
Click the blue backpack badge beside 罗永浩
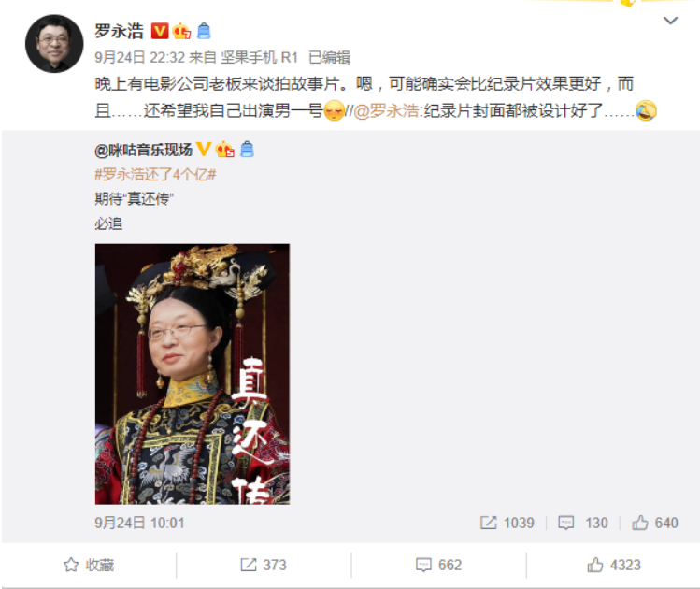click(x=204, y=31)
